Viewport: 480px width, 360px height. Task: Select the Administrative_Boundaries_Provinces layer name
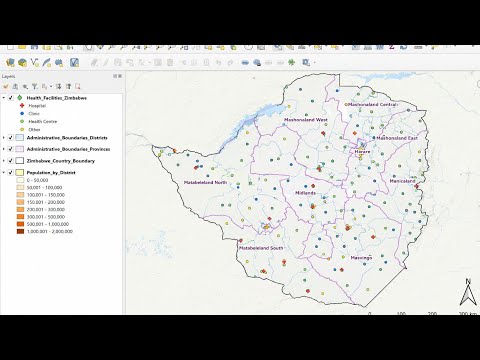pyautogui.click(x=68, y=149)
